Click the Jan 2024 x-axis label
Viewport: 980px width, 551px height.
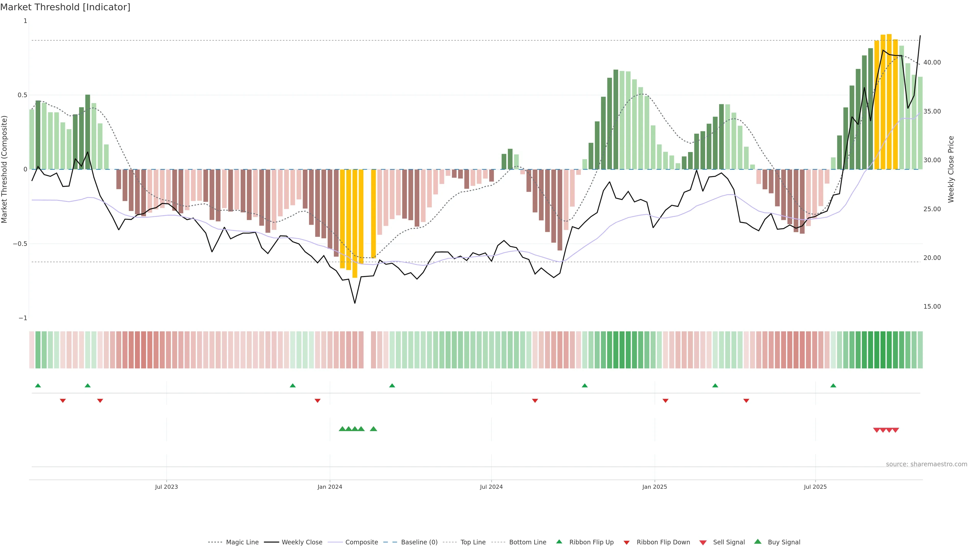point(330,487)
